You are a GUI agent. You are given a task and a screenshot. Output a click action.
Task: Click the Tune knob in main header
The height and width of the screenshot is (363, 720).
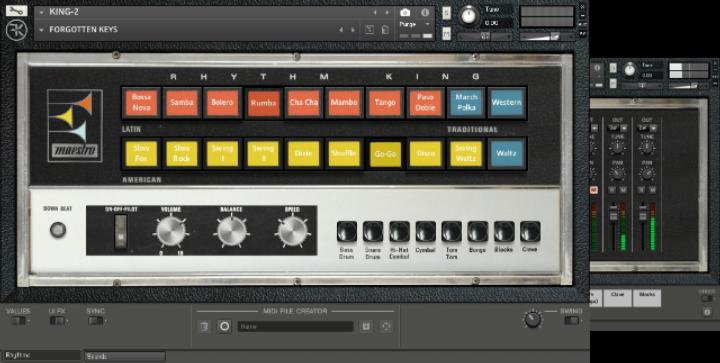[x=469, y=15]
